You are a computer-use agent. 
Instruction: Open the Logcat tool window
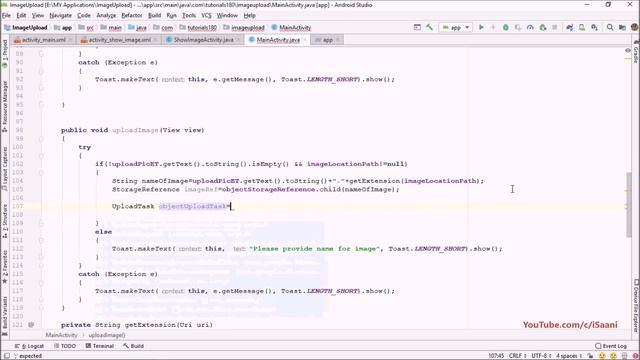click(x=29, y=346)
